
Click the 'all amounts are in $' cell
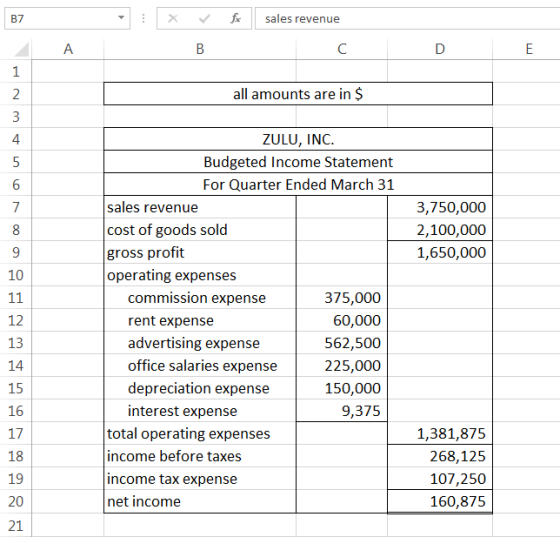pos(298,94)
